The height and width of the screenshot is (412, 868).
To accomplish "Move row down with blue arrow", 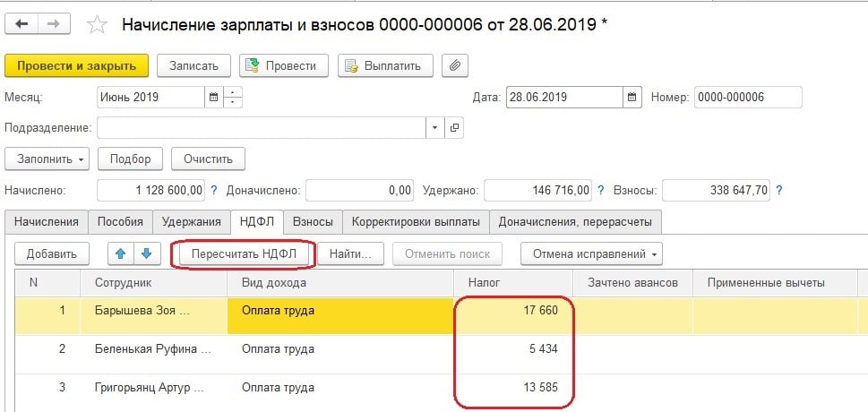I will [145, 254].
